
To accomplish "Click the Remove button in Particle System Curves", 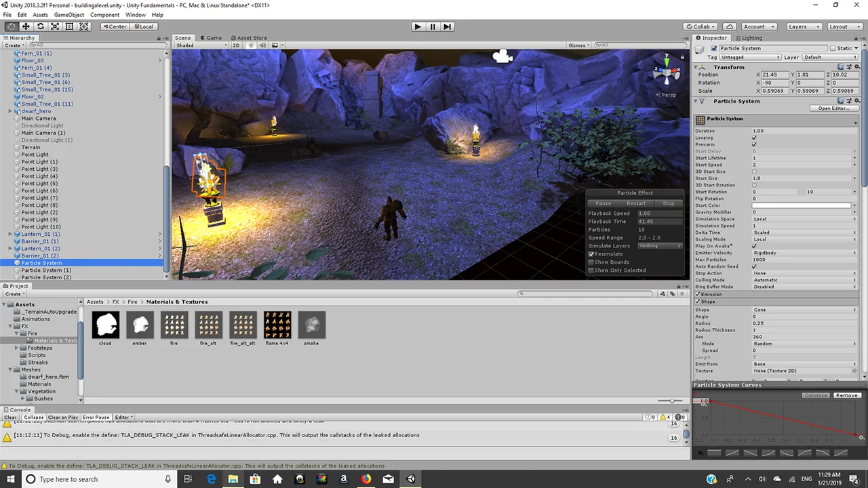I will 846,395.
